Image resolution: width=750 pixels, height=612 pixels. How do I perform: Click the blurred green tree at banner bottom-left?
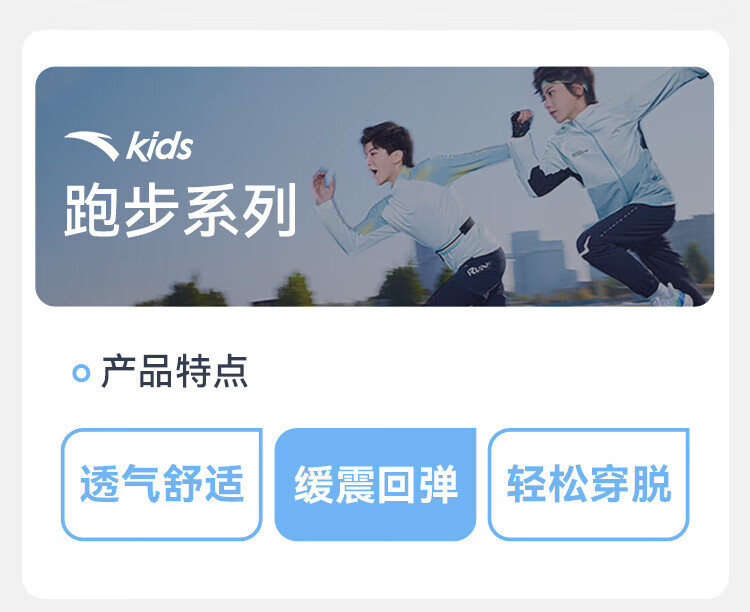click(x=189, y=293)
